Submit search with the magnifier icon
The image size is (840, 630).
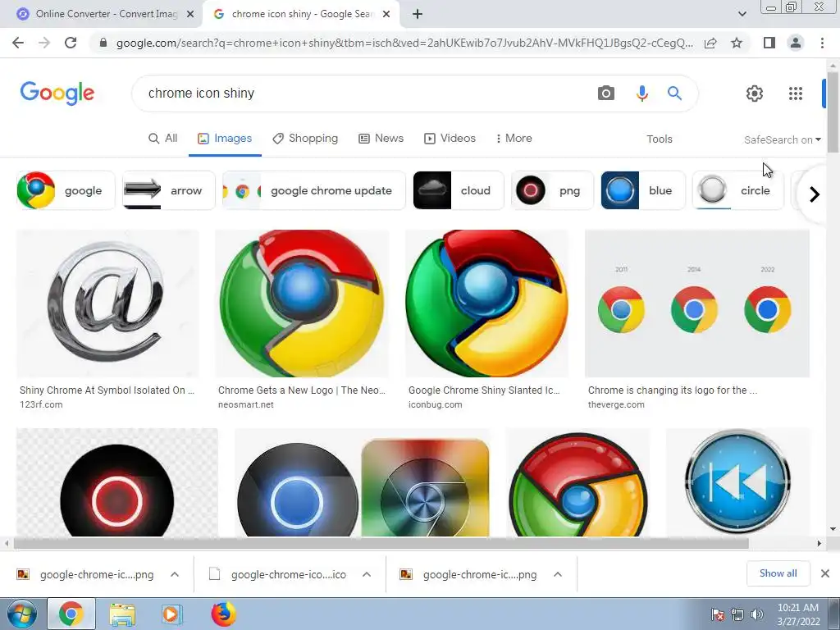pyautogui.click(x=674, y=94)
